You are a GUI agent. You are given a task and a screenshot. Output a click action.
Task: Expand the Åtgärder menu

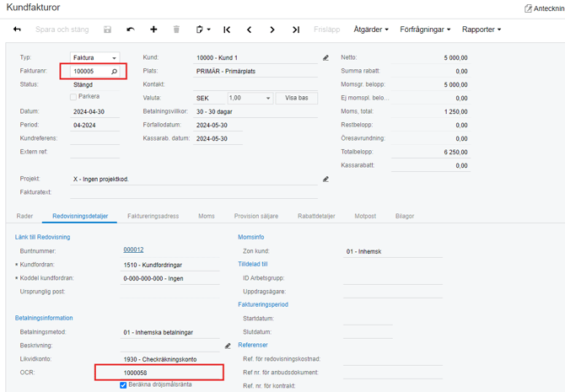(371, 30)
